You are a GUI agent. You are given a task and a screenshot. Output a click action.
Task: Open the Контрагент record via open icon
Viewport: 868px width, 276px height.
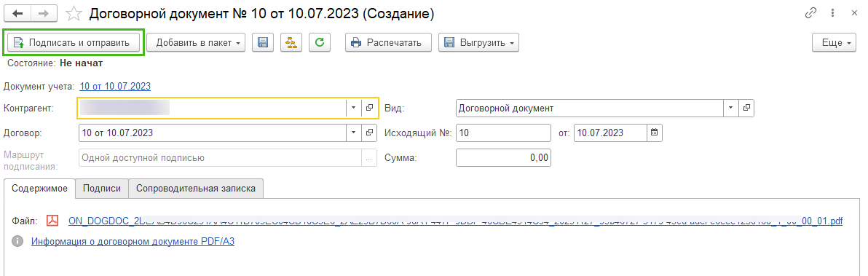[370, 108]
